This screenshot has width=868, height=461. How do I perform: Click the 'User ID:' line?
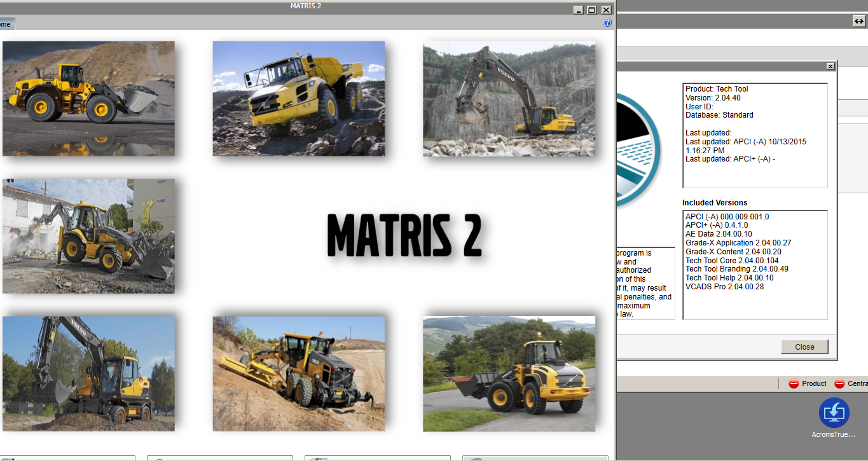click(x=700, y=107)
